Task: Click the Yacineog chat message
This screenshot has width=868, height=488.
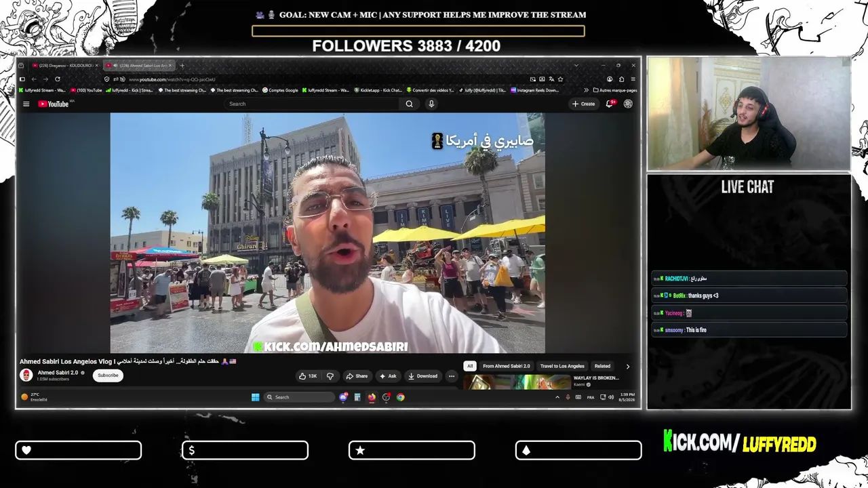Action: coord(749,313)
